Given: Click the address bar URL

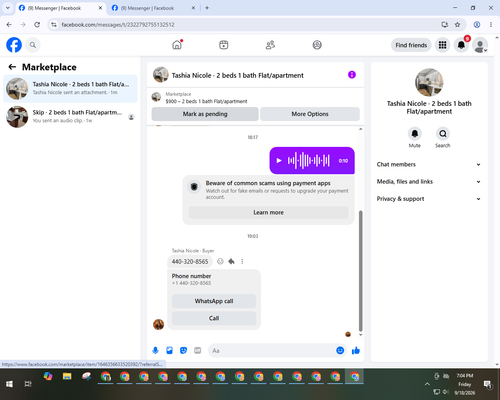Looking at the screenshot, I should point(118,25).
